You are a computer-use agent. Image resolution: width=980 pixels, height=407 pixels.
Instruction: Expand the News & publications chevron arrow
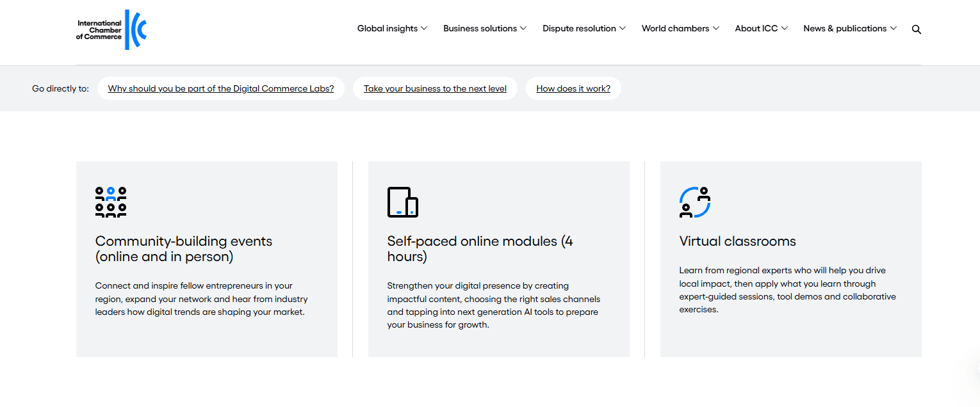click(894, 28)
